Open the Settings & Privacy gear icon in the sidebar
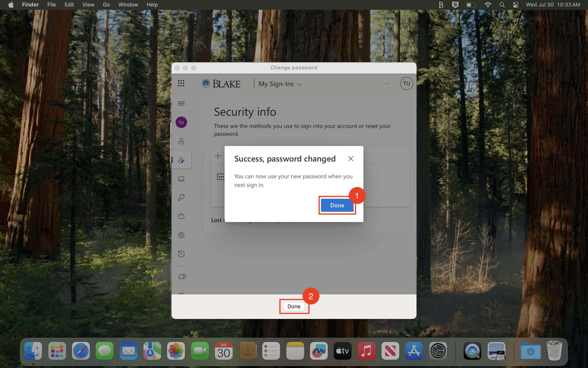 [x=181, y=235]
